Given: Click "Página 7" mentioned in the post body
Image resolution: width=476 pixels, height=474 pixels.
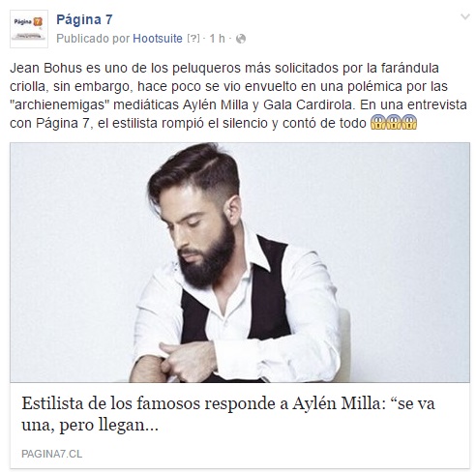Looking at the screenshot, I should [62, 123].
